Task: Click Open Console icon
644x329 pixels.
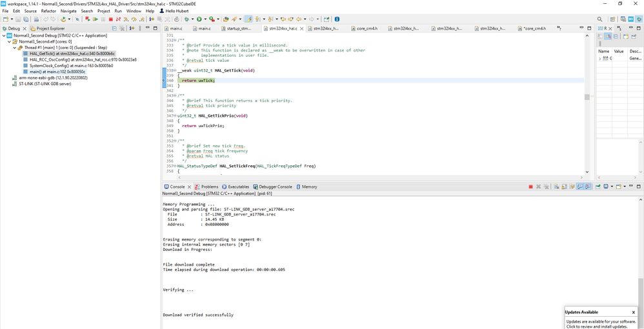Action: 619,186
